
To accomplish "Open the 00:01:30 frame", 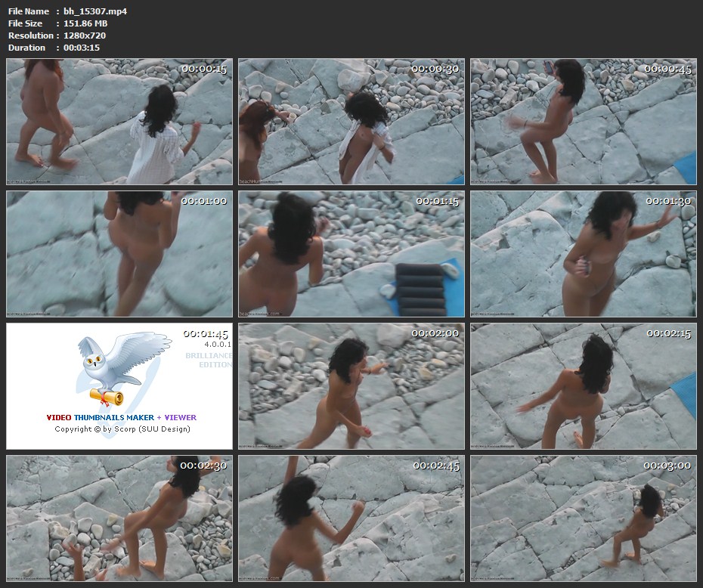I will tap(583, 254).
